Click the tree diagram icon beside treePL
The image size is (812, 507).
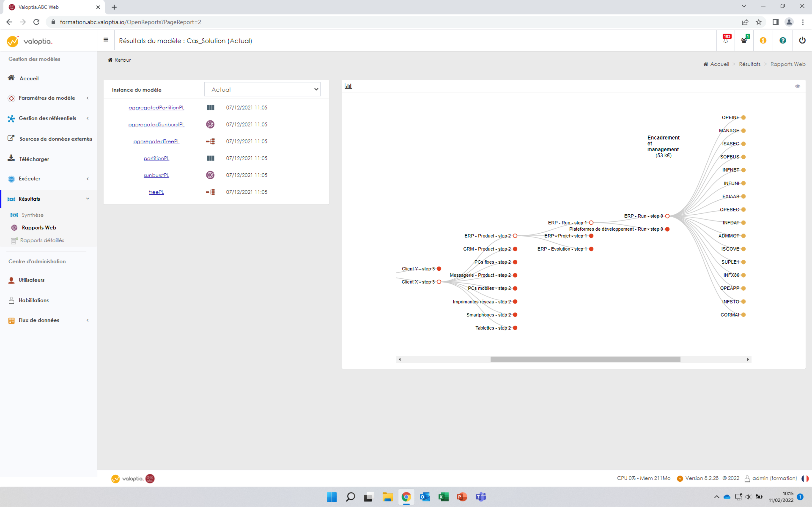click(x=210, y=192)
